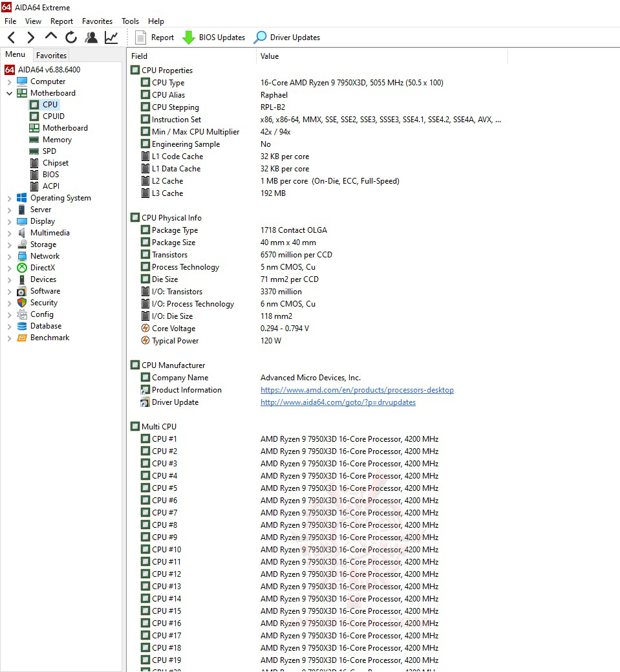This screenshot has width=620, height=672.
Task: Select the L3 Cache row
Action: [x=317, y=193]
